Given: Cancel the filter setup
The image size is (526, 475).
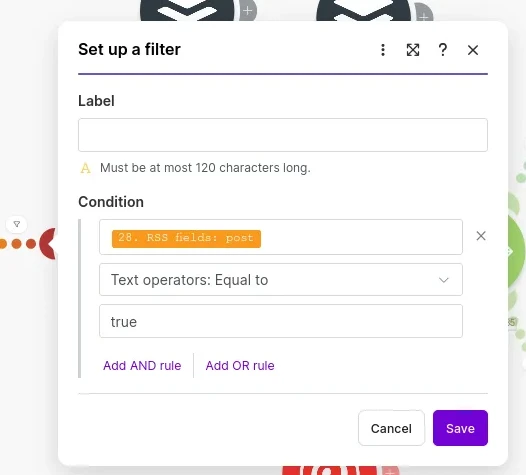Looking at the screenshot, I should click(x=391, y=428).
